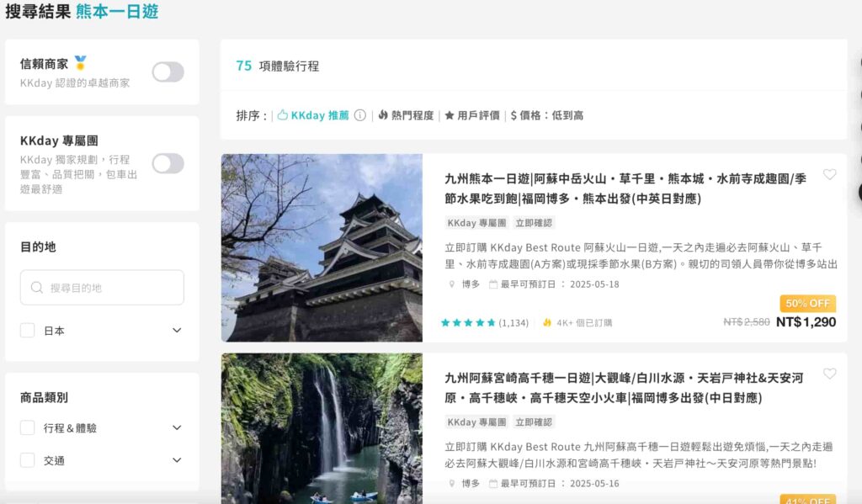Click the info icon beside KKday 推薦

[x=360, y=115]
